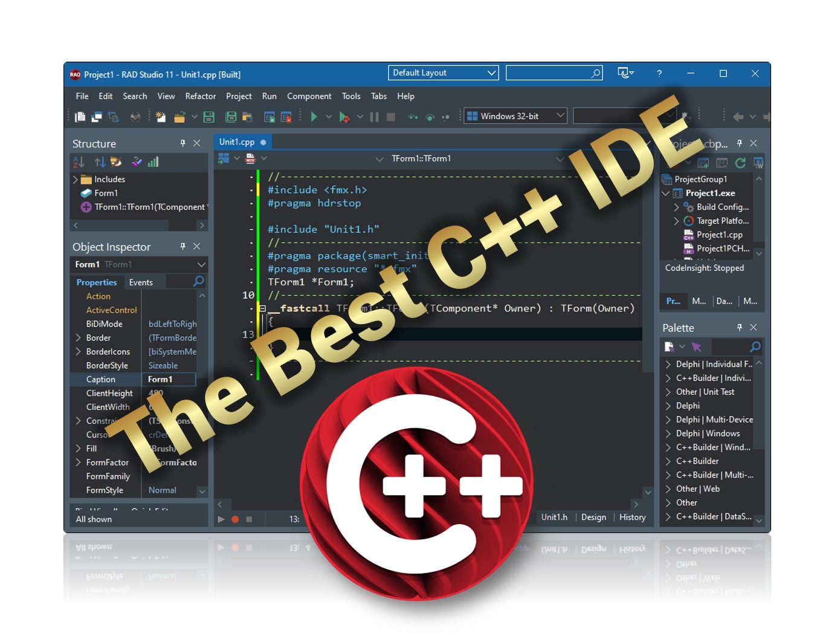Image resolution: width=840 pixels, height=642 pixels.
Task: Click the Save toolbar icon
Action: point(209,117)
